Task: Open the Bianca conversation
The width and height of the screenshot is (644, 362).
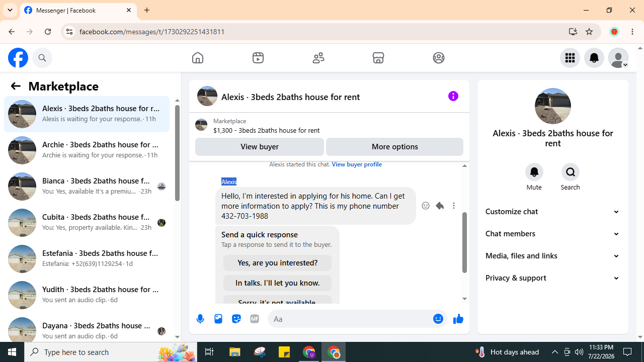Action: coord(87,187)
